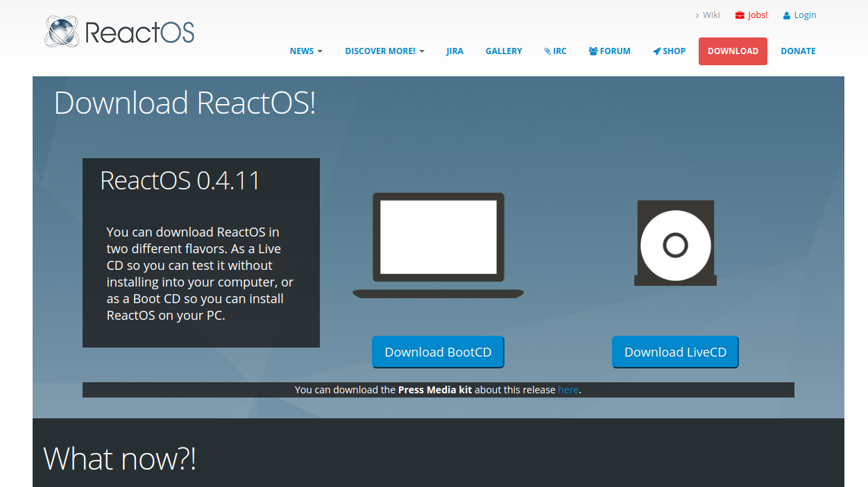Click the Download BootCD button
This screenshot has height=487, width=868.
tap(438, 352)
